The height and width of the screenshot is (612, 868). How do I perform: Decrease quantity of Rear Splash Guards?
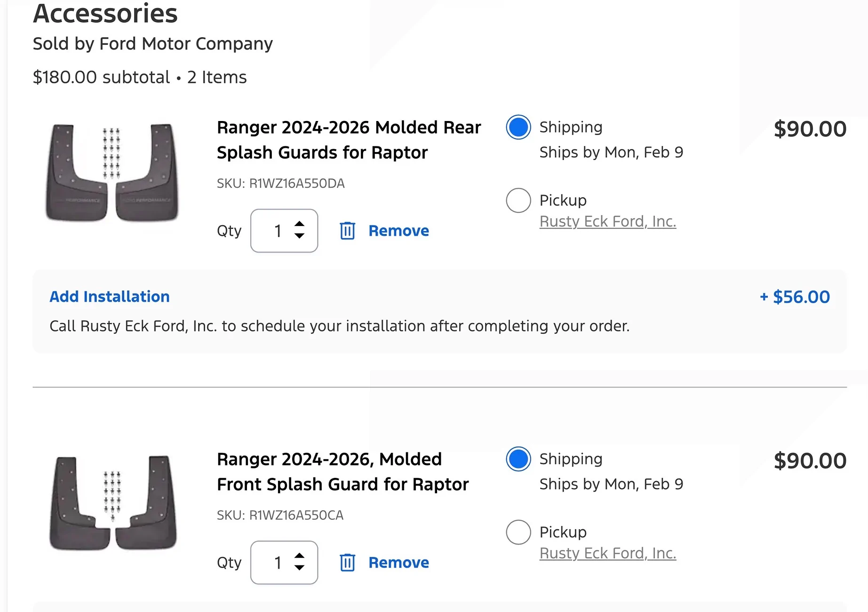click(299, 236)
